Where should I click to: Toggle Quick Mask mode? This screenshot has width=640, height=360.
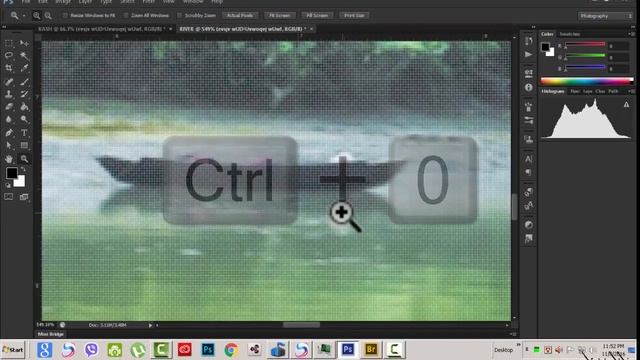coord(9,197)
